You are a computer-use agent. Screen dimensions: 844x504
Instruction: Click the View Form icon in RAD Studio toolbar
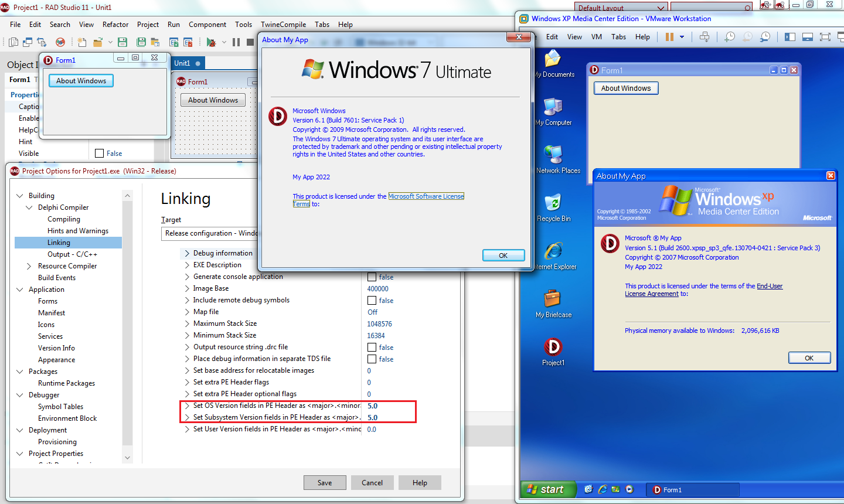point(28,42)
